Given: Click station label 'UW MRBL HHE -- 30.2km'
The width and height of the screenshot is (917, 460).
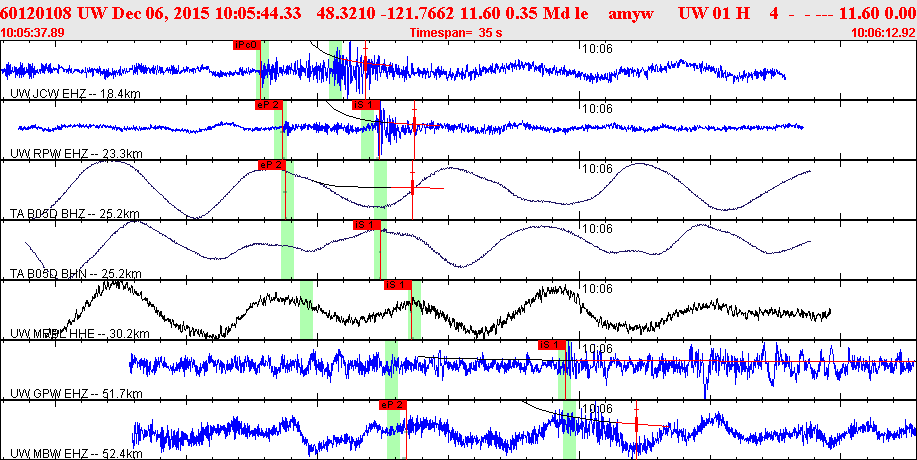Looking at the screenshot, I should (x=80, y=334).
